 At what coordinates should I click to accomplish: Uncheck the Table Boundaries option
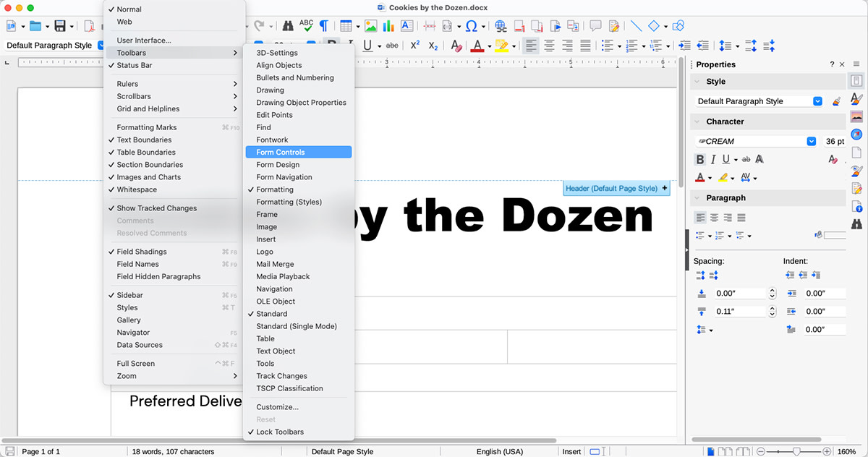coord(142,152)
